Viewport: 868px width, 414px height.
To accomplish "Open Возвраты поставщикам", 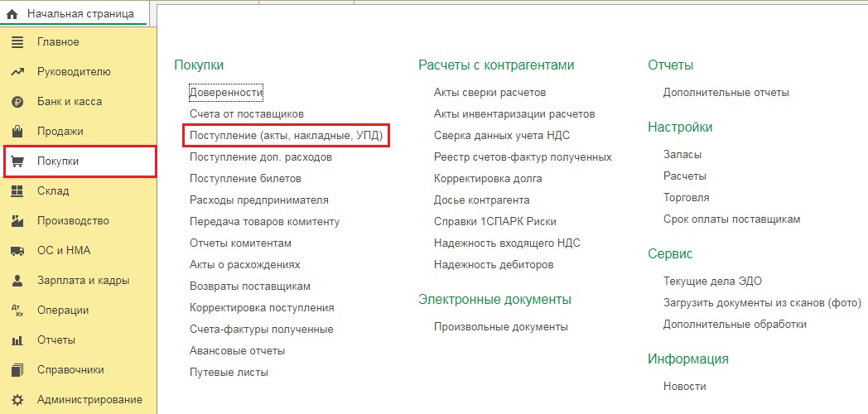I will [249, 286].
